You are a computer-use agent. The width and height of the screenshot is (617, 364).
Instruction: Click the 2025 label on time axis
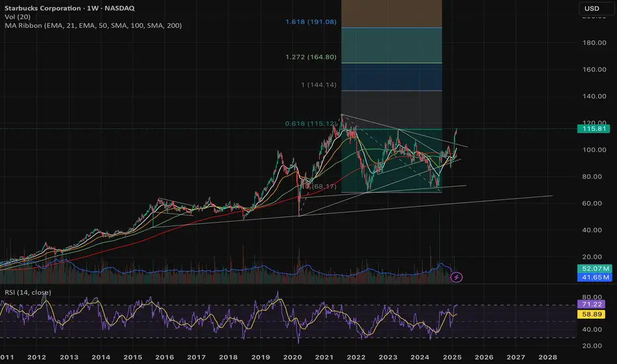coord(451,357)
